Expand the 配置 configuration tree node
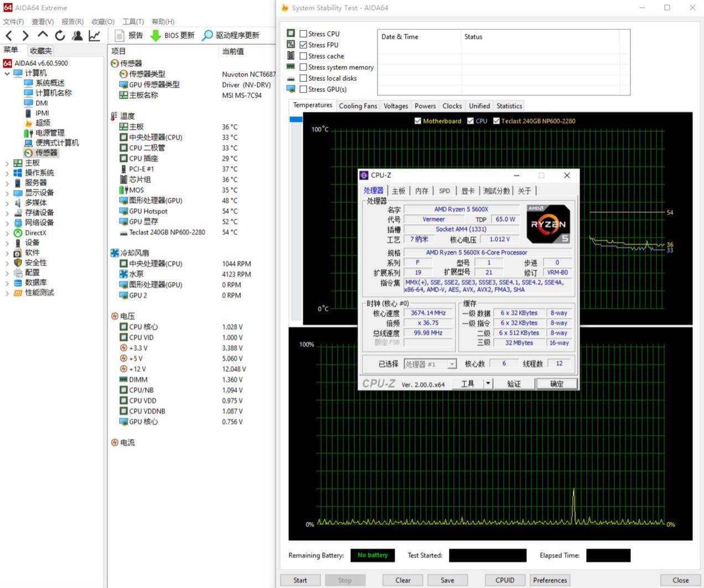This screenshot has height=588, width=704. [7, 273]
